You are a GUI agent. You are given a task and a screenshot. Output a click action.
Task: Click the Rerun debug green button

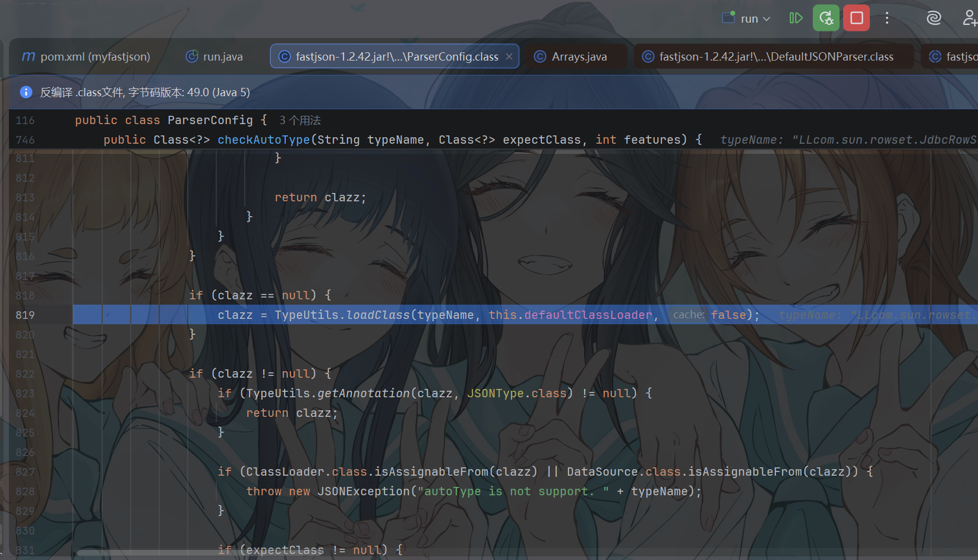(826, 18)
